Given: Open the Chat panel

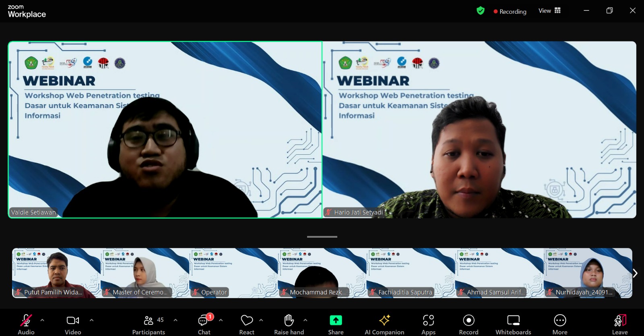Looking at the screenshot, I should [x=204, y=324].
